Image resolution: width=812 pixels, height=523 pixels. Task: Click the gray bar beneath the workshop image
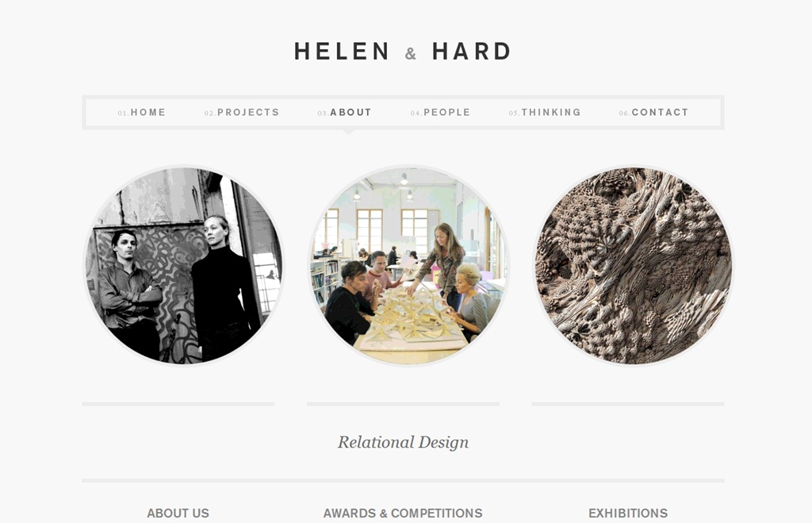(403, 404)
